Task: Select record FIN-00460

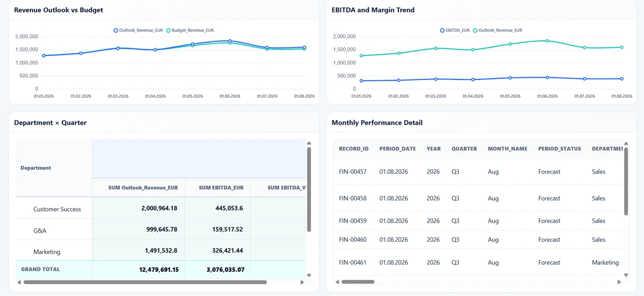Action: tap(353, 240)
